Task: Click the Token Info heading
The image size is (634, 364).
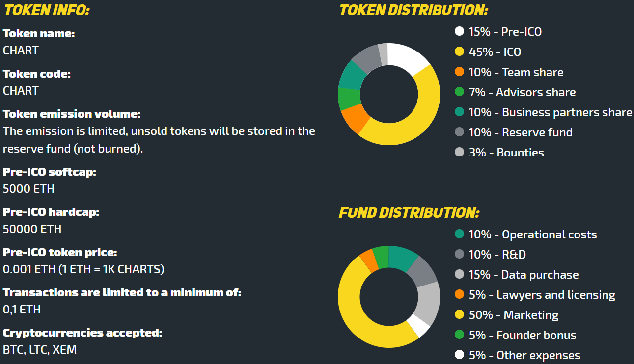Action: point(47,10)
